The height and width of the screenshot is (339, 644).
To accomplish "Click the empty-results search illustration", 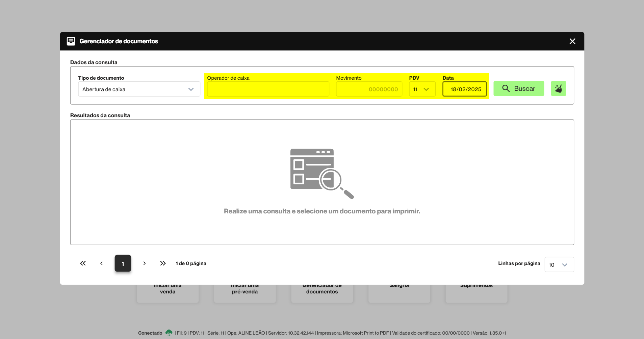I will tap(322, 174).
